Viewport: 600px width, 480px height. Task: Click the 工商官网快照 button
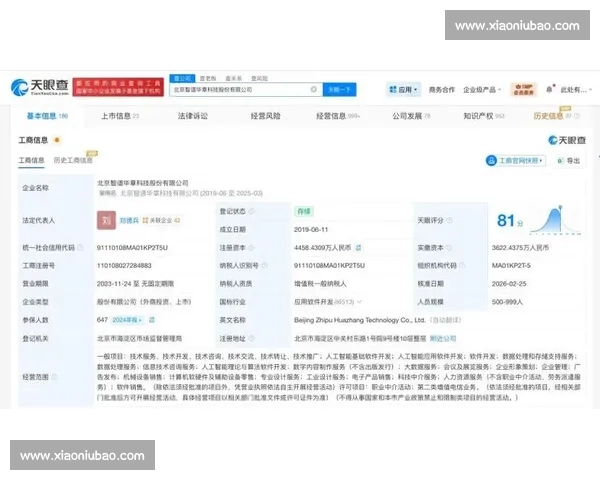tap(516, 160)
